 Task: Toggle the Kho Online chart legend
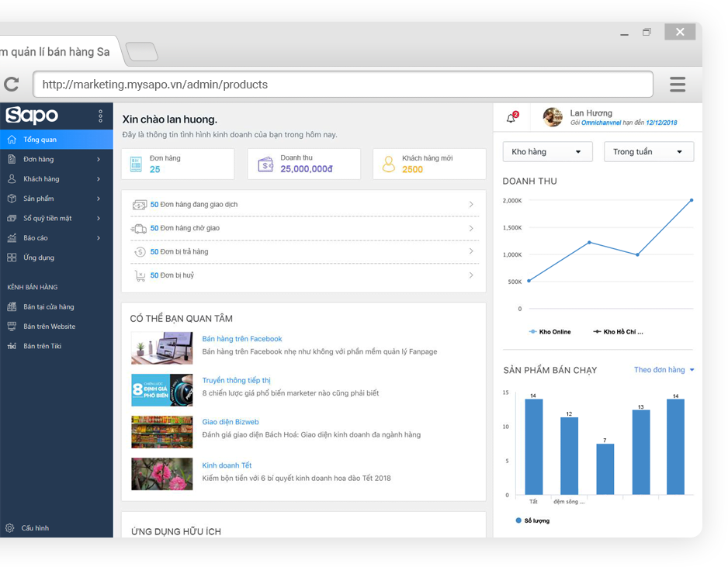[x=549, y=332]
